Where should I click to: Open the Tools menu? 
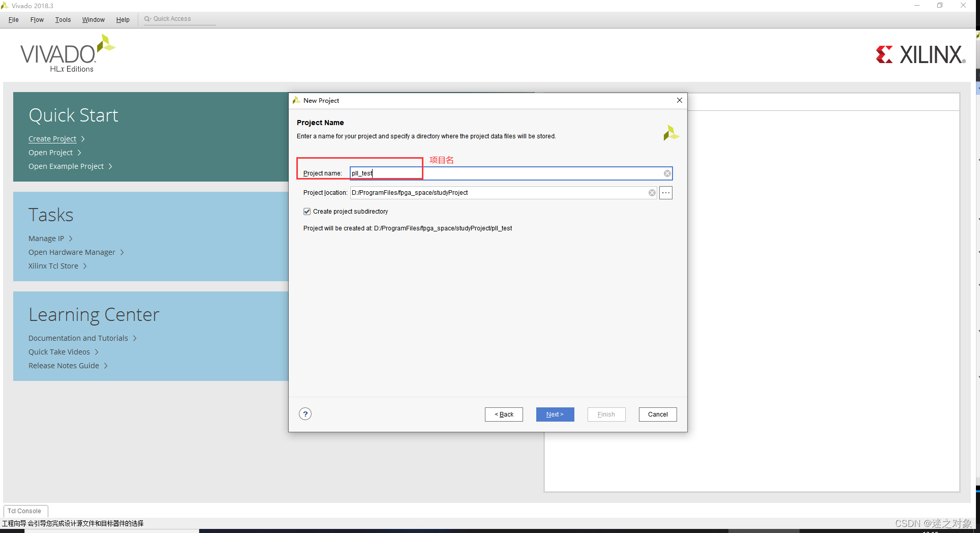click(63, 20)
